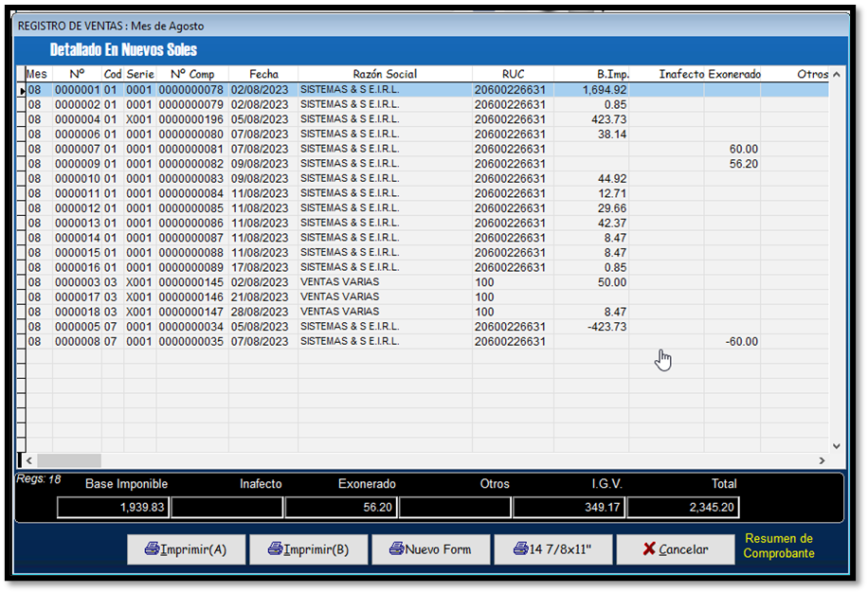Select the row with Nº Comp 0000000145
Viewport: 868px width, 593px height.
190,282
